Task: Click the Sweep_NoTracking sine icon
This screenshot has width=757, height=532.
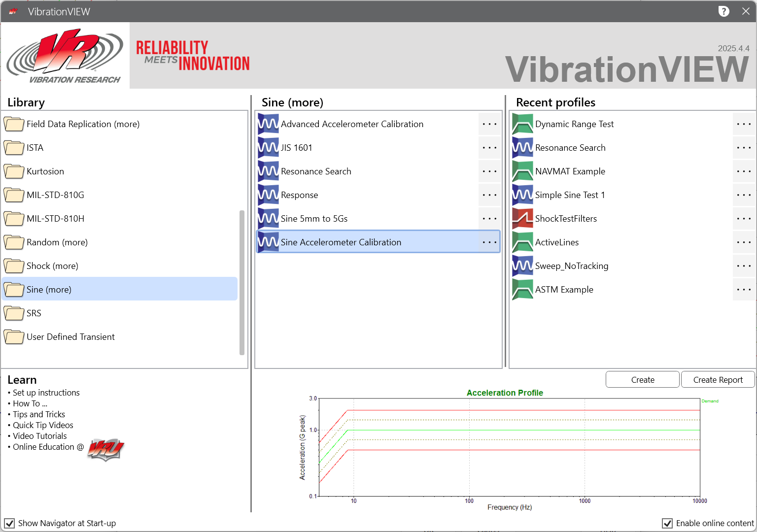Action: point(522,266)
